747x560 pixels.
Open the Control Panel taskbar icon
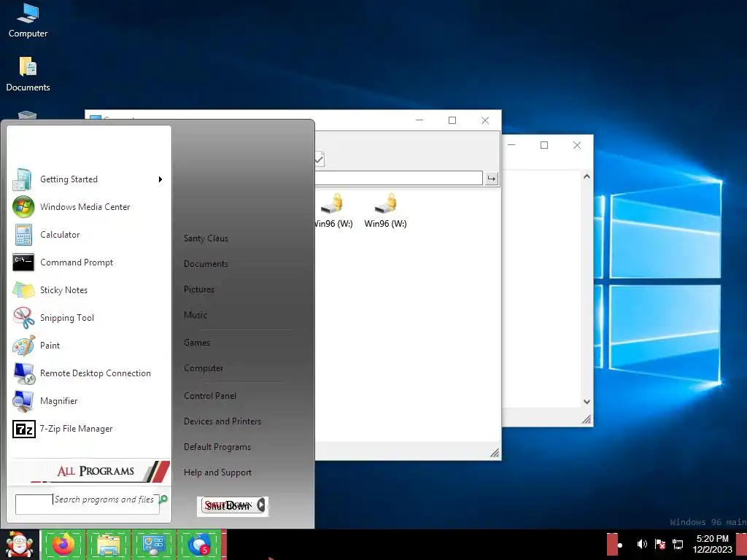154,545
